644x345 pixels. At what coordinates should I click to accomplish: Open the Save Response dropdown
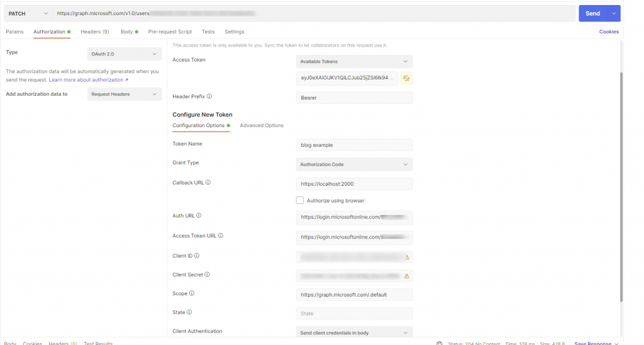click(x=596, y=343)
